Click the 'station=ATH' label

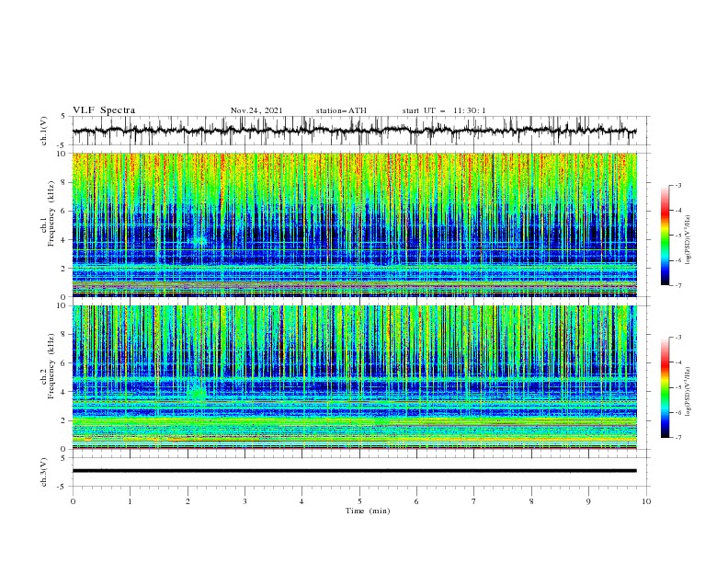point(341,110)
